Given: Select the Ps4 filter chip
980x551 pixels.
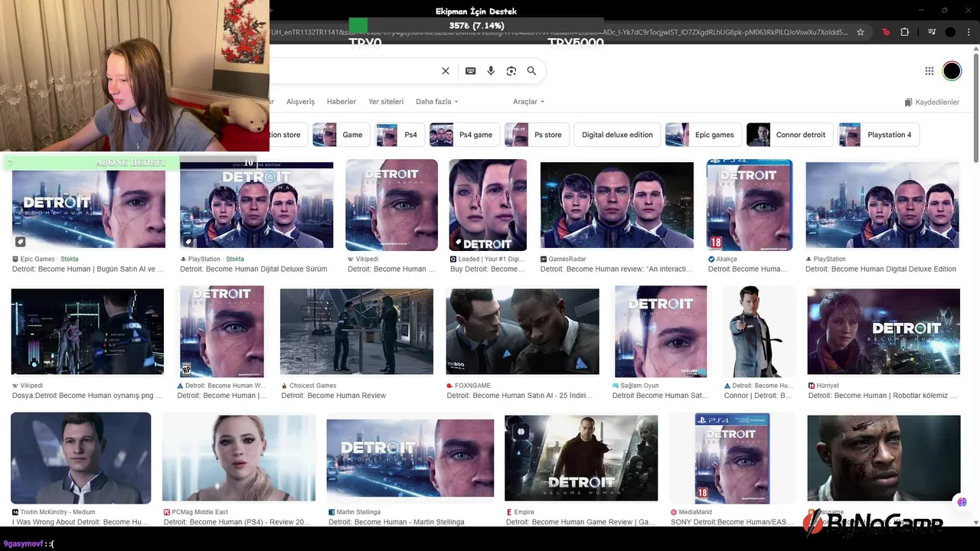Looking at the screenshot, I should coord(400,135).
